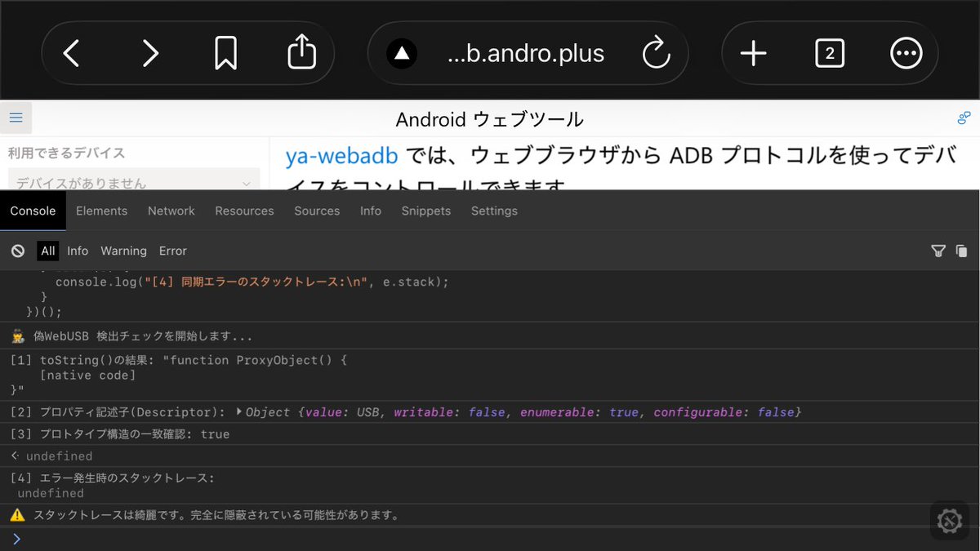Filter console by Warning level
This screenshot has width=980, height=551.
(x=123, y=251)
